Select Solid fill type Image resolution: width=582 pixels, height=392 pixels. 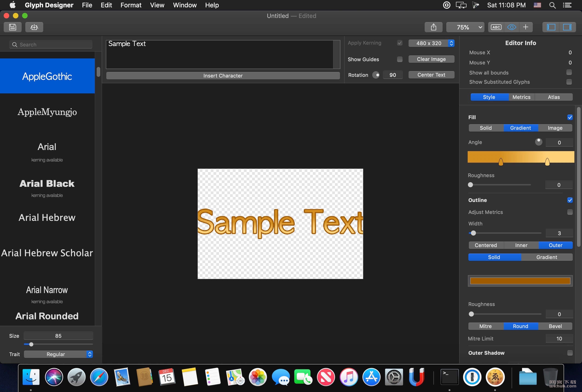click(486, 128)
